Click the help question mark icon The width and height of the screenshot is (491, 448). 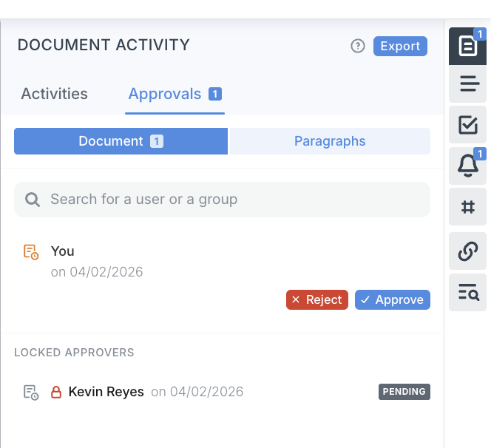[x=358, y=46]
